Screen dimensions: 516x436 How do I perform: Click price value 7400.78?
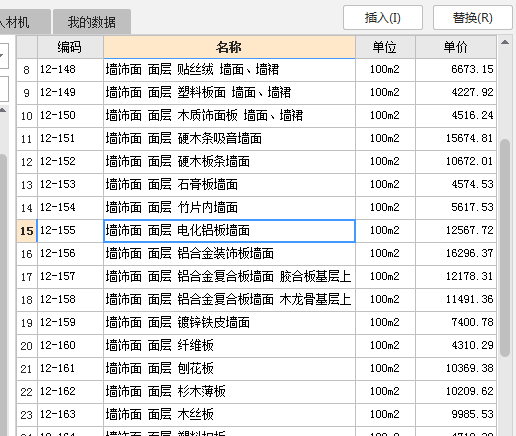(472, 322)
